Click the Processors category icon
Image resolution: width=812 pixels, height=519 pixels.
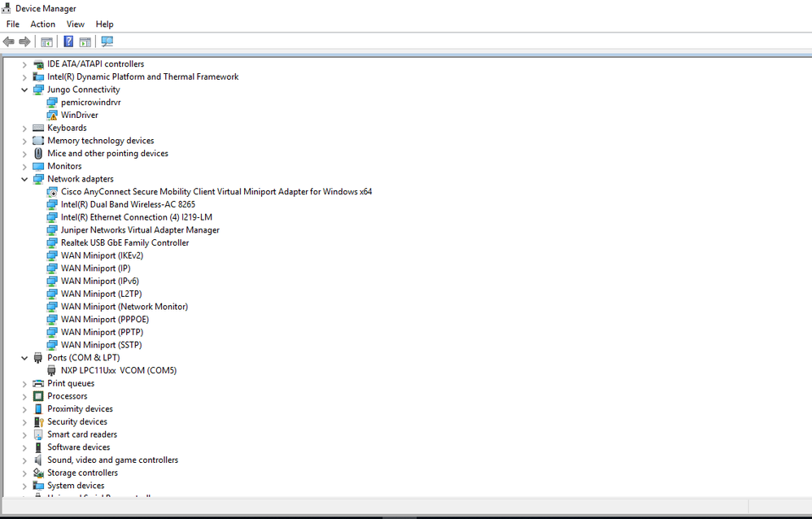[38, 396]
